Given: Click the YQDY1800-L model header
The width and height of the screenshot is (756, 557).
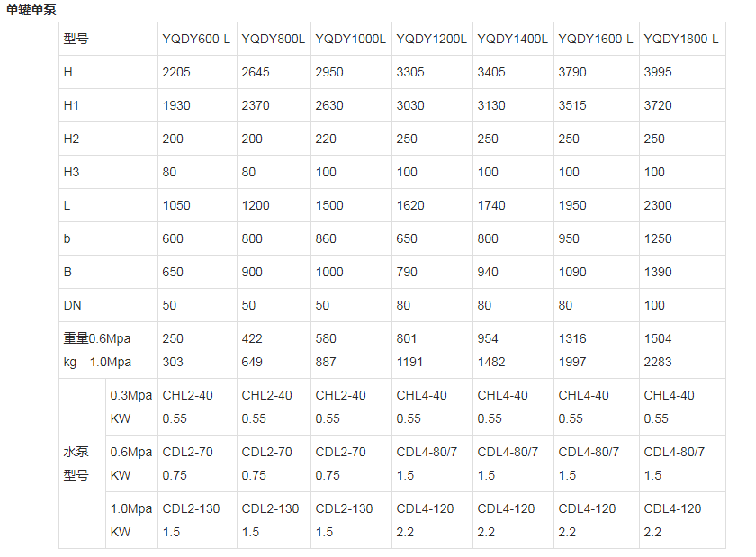Looking at the screenshot, I should (682, 39).
